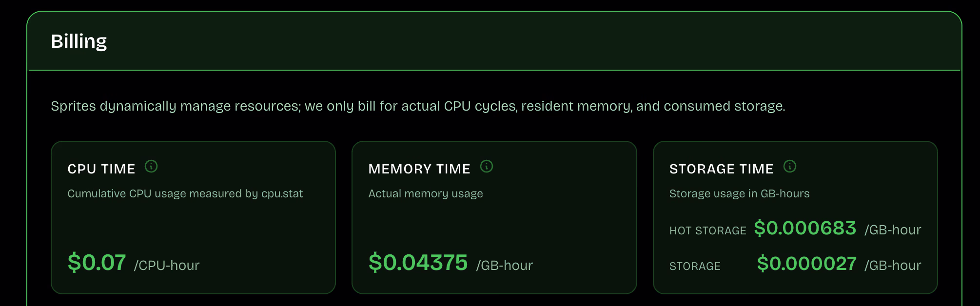The image size is (980, 306).
Task: Click the CPU usage description text
Action: [x=184, y=193]
